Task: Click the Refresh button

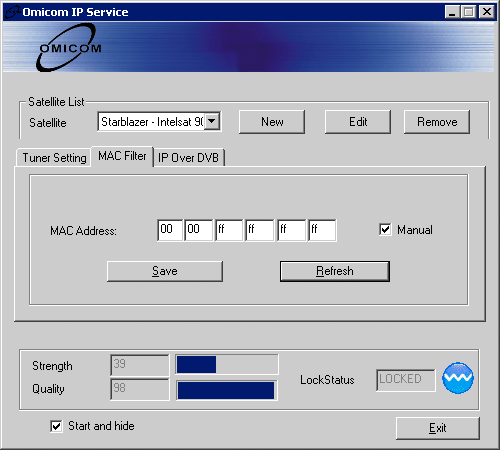Action: 335,271
